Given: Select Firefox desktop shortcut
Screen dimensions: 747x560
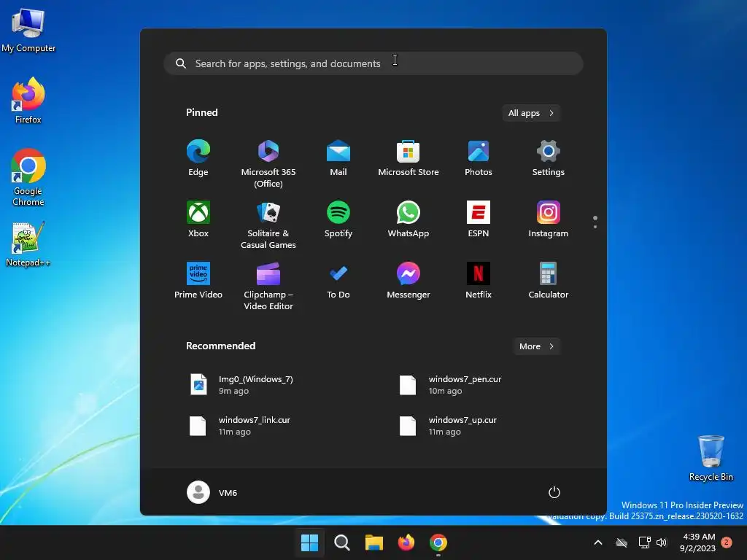Looking at the screenshot, I should pyautogui.click(x=28, y=101).
